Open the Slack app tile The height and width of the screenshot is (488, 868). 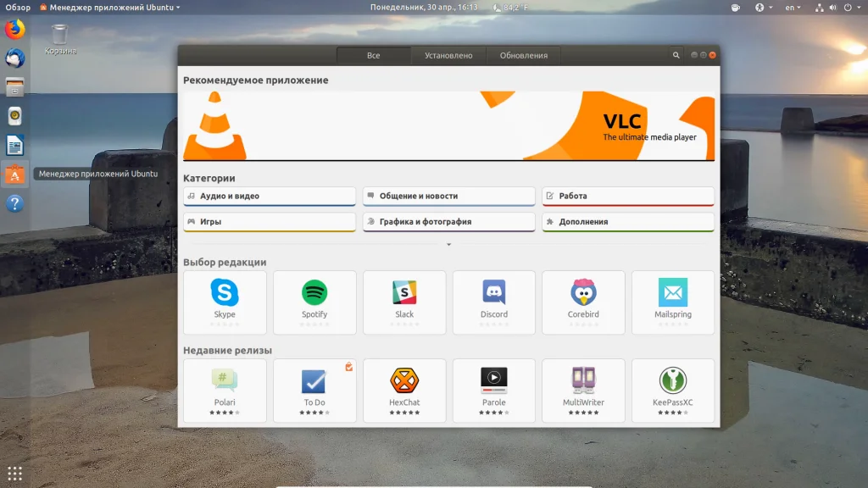pos(404,302)
